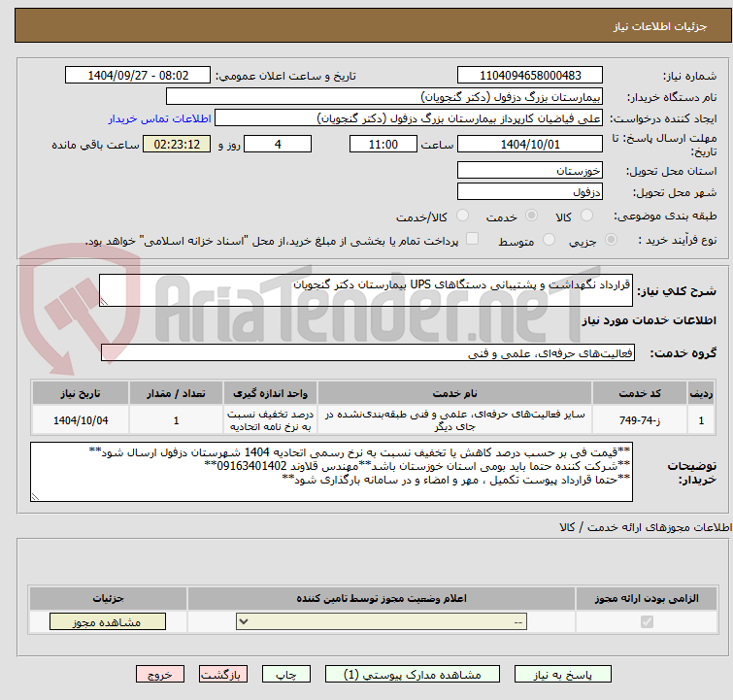The width and height of the screenshot is (733, 700).
Task: Click the اطلاعات مجوزهای ارائه خدمت / کالا heading
Action: tap(646, 527)
